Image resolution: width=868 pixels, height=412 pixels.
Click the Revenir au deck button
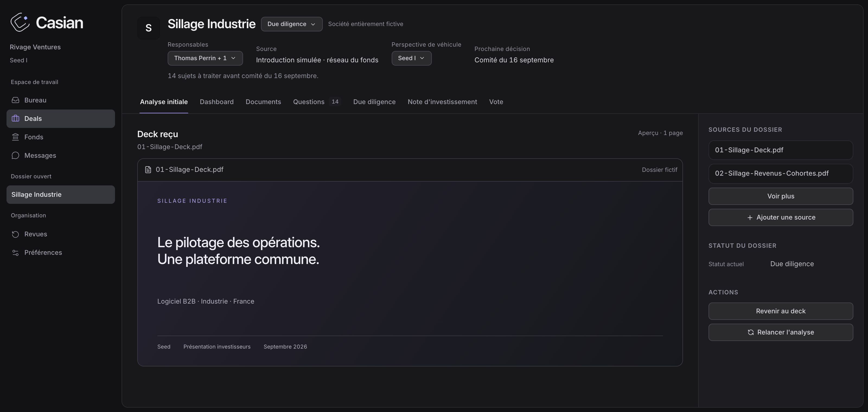(x=781, y=311)
